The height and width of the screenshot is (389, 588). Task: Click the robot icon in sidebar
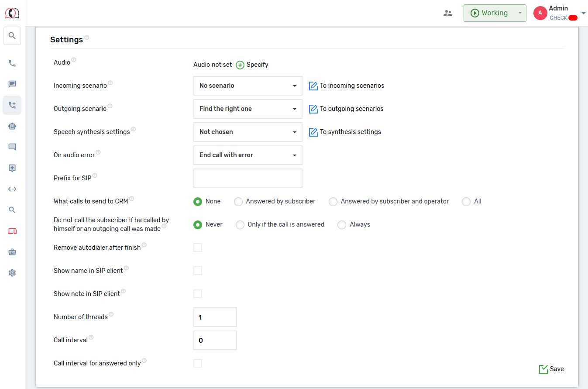(x=12, y=126)
